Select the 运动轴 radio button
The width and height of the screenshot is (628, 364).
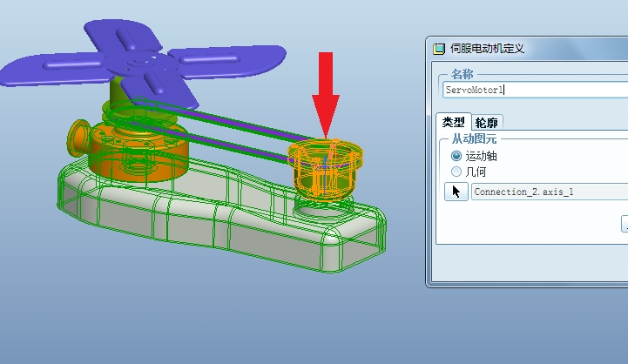tap(456, 156)
